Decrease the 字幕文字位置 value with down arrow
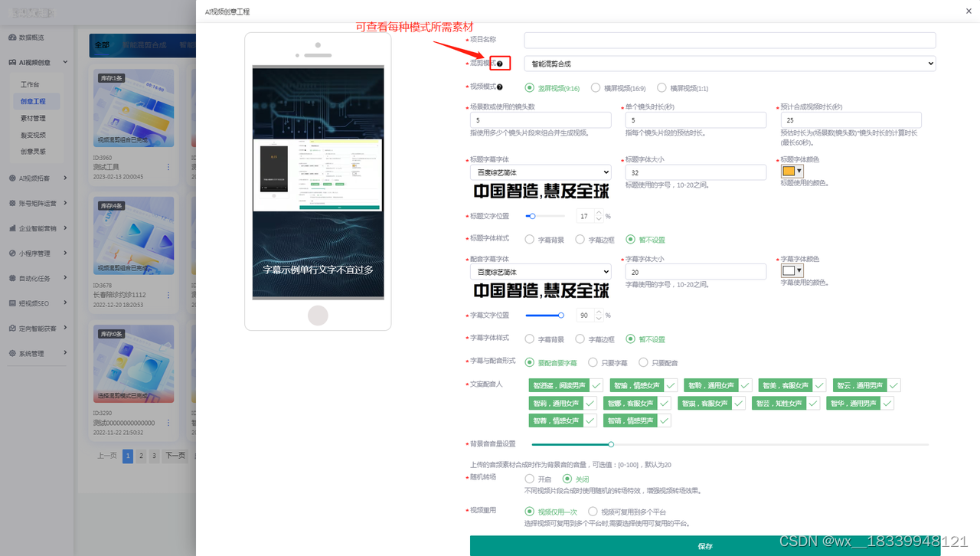The width and height of the screenshot is (980, 556). [x=599, y=319]
